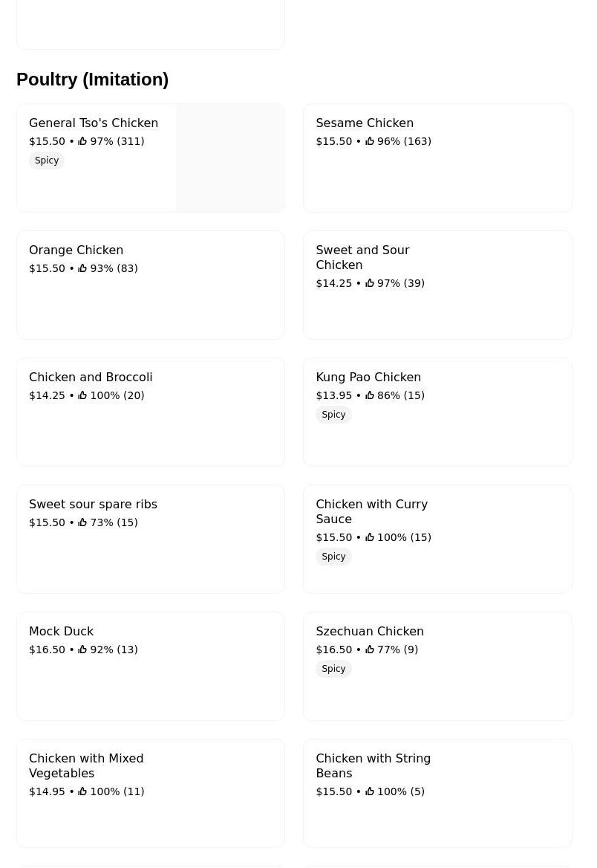Click thumbs-up icon on Mock Duck

pyautogui.click(x=82, y=650)
